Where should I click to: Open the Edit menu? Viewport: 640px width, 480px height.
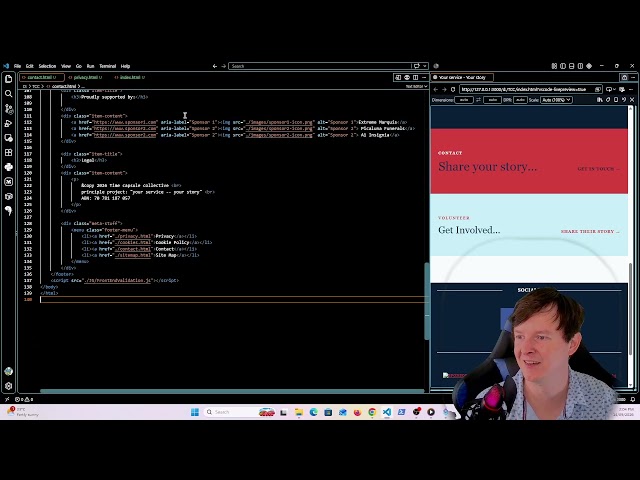click(x=30, y=66)
